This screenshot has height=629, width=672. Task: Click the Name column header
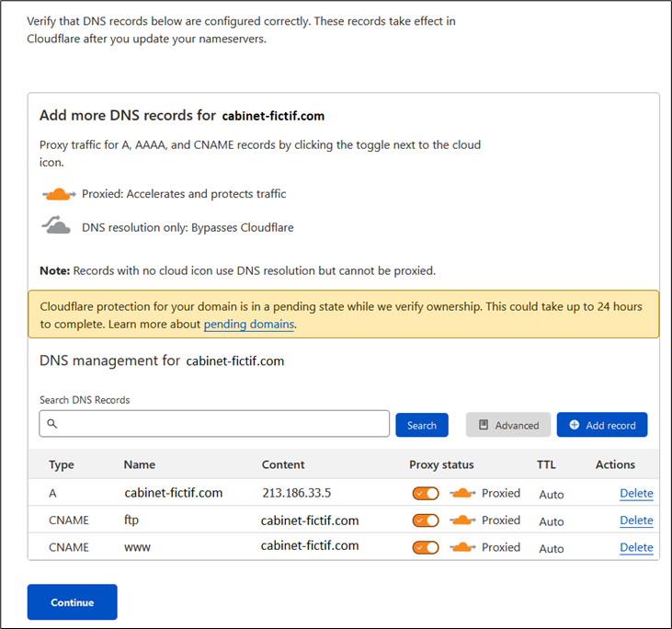(x=140, y=464)
